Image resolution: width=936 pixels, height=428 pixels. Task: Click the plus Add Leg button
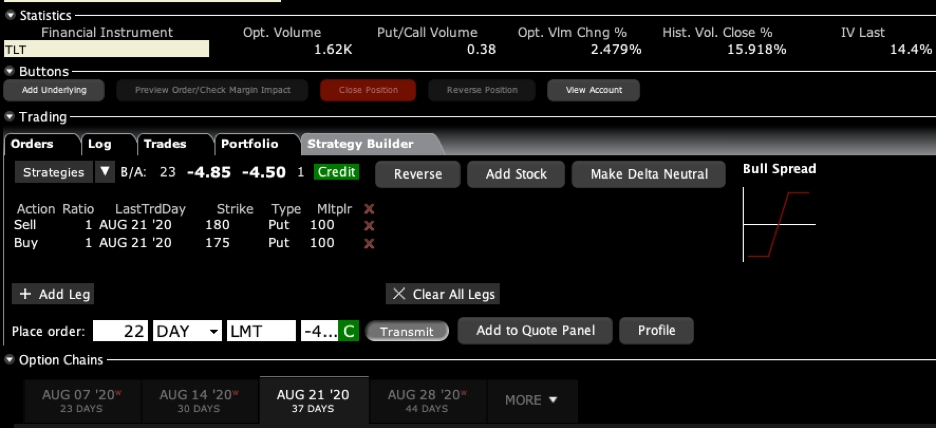coord(54,294)
